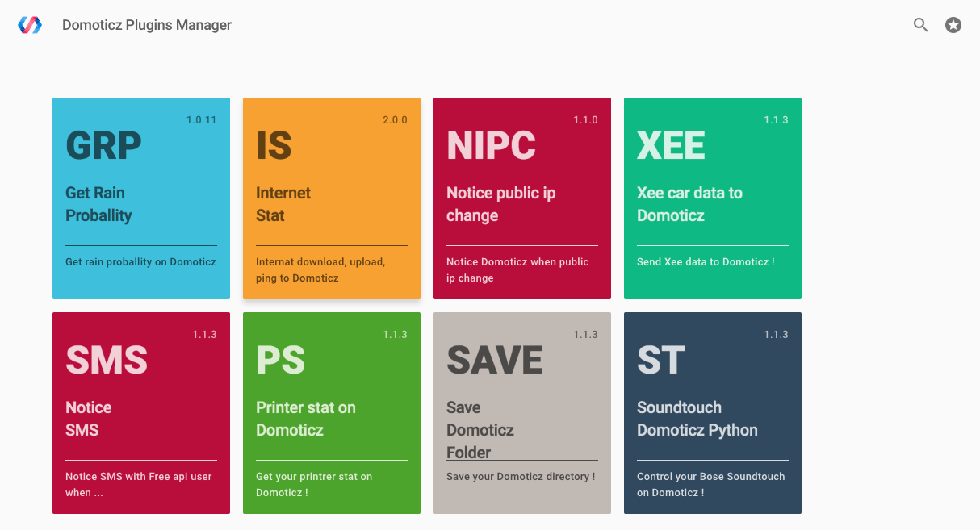Click 'Save your Domoticz directory !' text
The image size is (980, 530).
click(521, 477)
